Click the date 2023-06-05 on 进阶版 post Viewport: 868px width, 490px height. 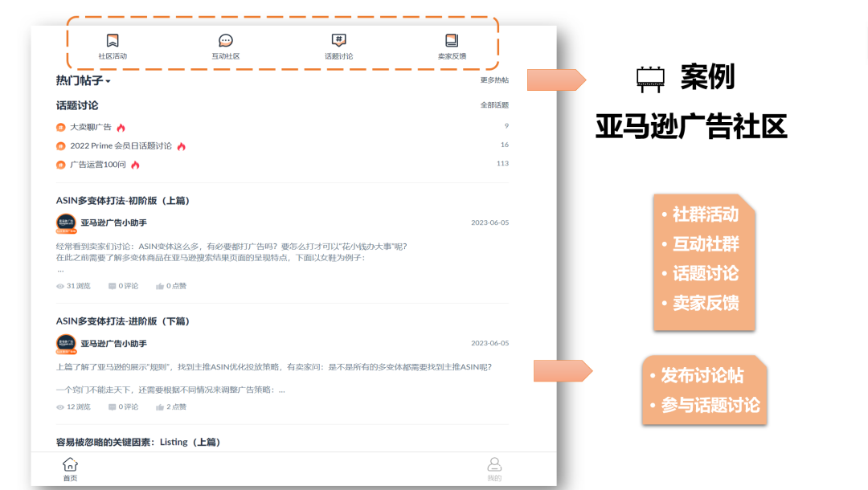pos(490,343)
